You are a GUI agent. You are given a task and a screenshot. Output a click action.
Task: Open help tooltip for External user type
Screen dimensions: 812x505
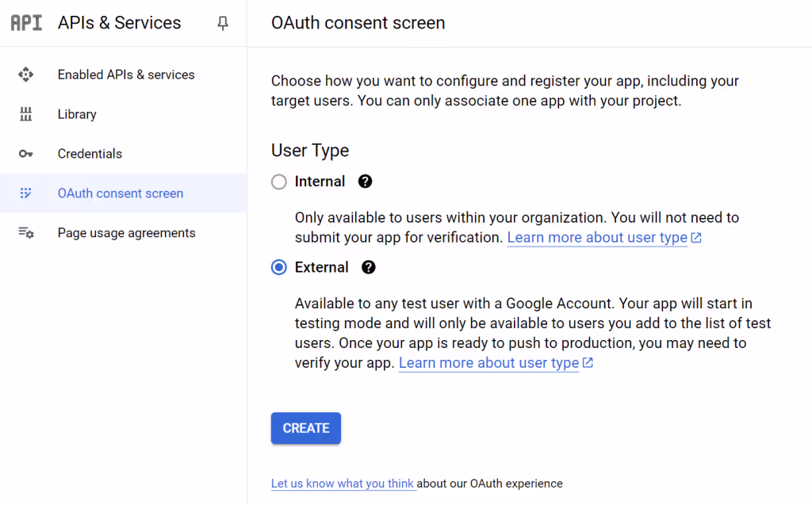(x=368, y=267)
